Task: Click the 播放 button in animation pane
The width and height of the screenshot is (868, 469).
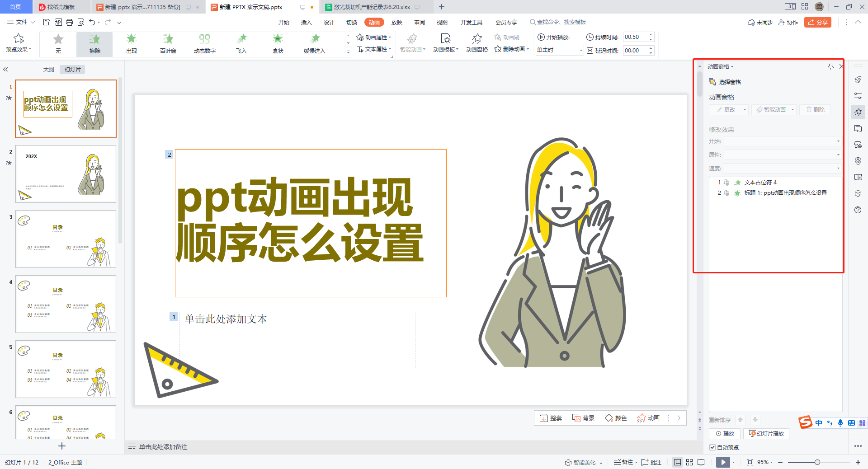Action: tap(725, 433)
